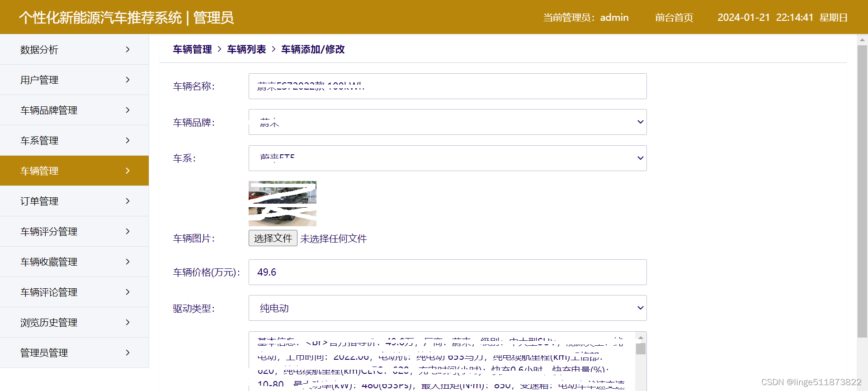Open the 管理员管理 menu label

click(44, 353)
